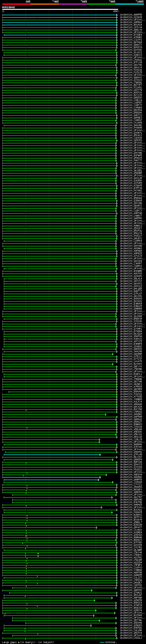Screen dimensions: 146x644
Task: Select UniRef100_C3ZTF1 label
Action: tap(131, 40)
